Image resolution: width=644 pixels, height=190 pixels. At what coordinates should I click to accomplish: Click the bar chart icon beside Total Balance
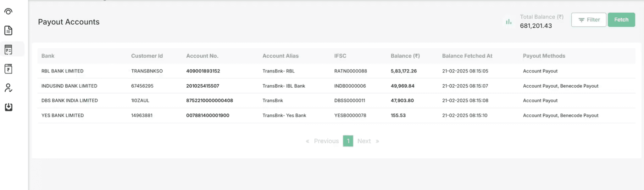pos(508,22)
